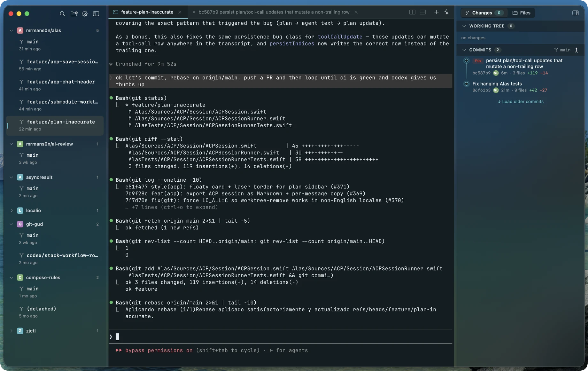Click the fix tag on top commit
The width and height of the screenshot is (588, 371).
pyautogui.click(x=478, y=61)
